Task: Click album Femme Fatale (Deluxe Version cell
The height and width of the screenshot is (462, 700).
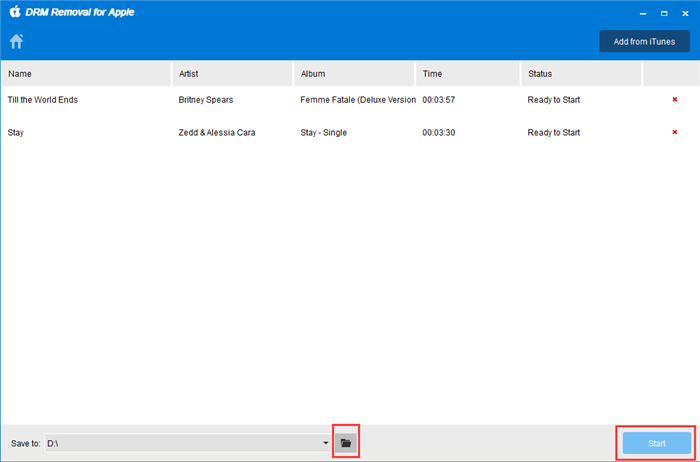Action: click(x=358, y=100)
